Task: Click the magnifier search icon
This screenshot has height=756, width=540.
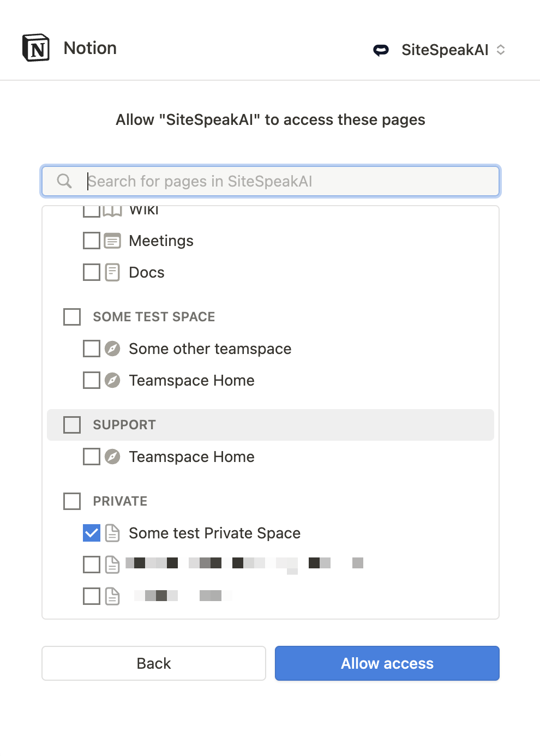Action: pyautogui.click(x=64, y=181)
